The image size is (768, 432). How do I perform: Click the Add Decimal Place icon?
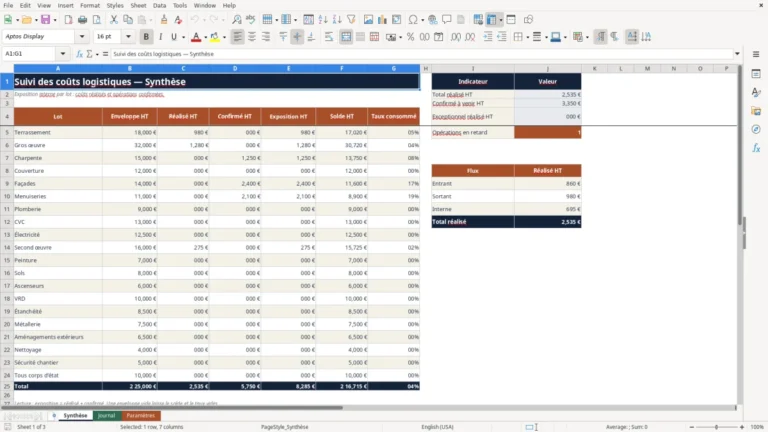coord(456,37)
